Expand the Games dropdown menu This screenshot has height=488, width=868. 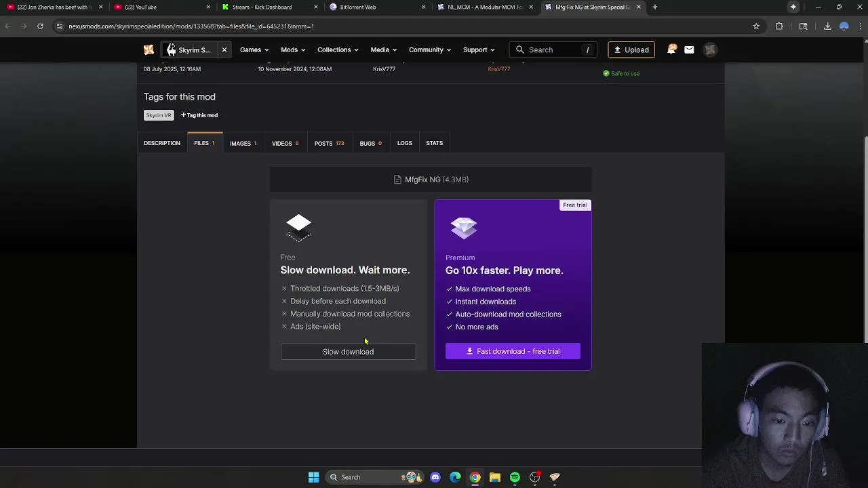point(254,49)
